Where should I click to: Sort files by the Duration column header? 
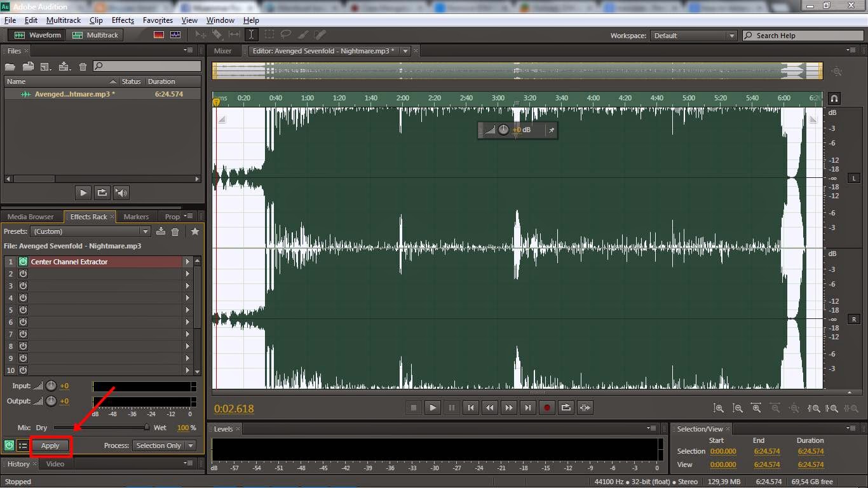click(173, 81)
